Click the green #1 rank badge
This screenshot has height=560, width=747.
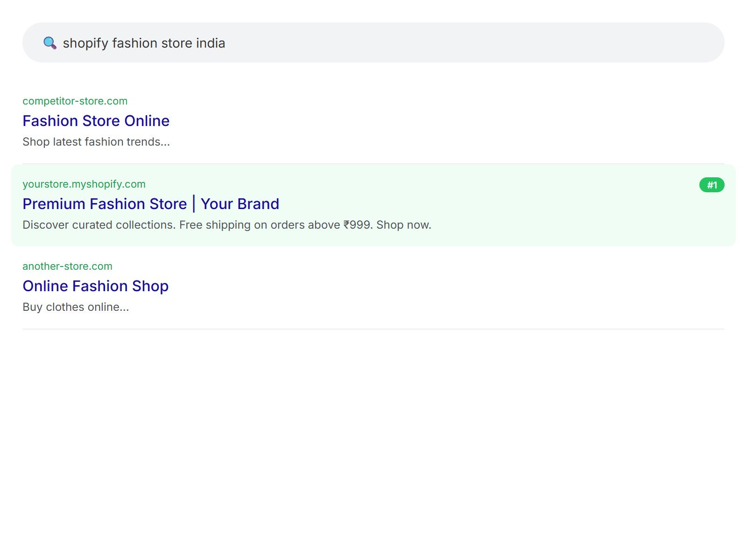point(712,185)
